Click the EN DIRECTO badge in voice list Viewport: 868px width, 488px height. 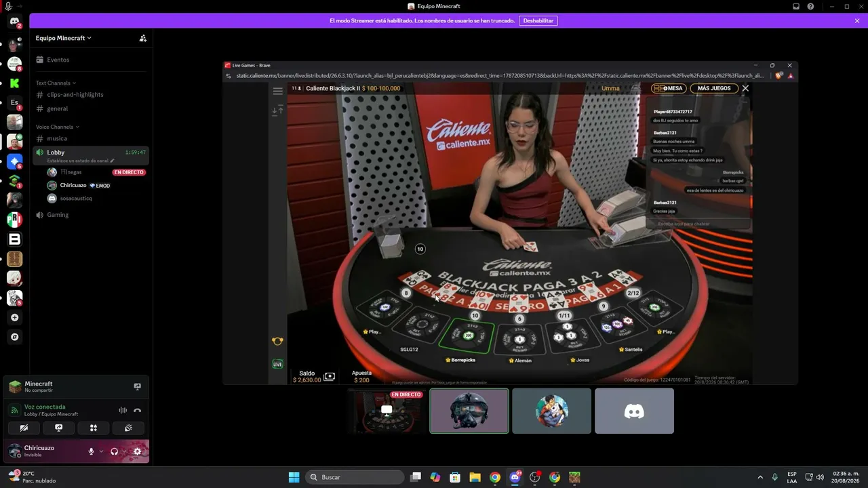129,172
